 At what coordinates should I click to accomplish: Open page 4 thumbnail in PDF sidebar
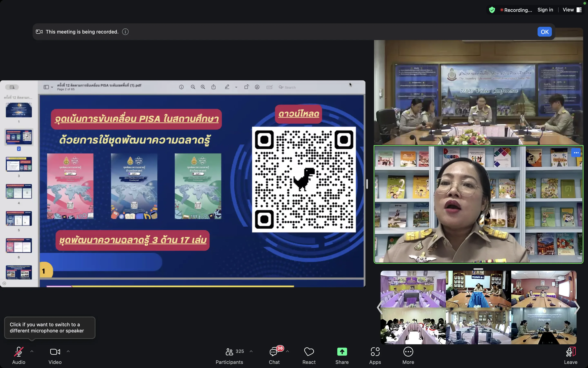point(19,191)
